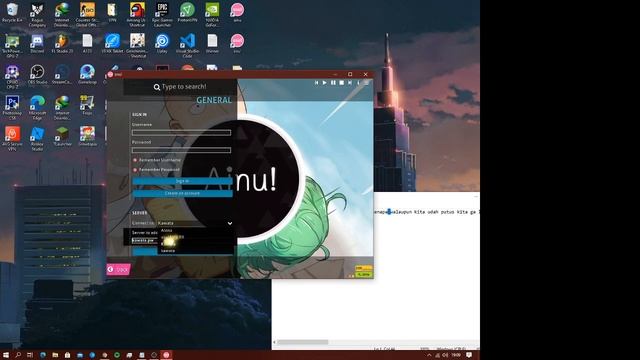Focus the Password input field

(x=181, y=150)
